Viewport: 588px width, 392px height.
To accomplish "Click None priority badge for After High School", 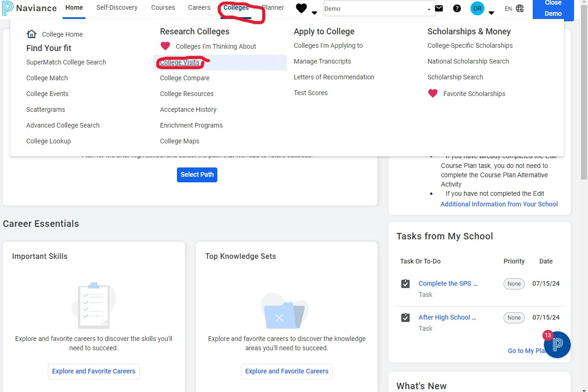I will 514,318.
